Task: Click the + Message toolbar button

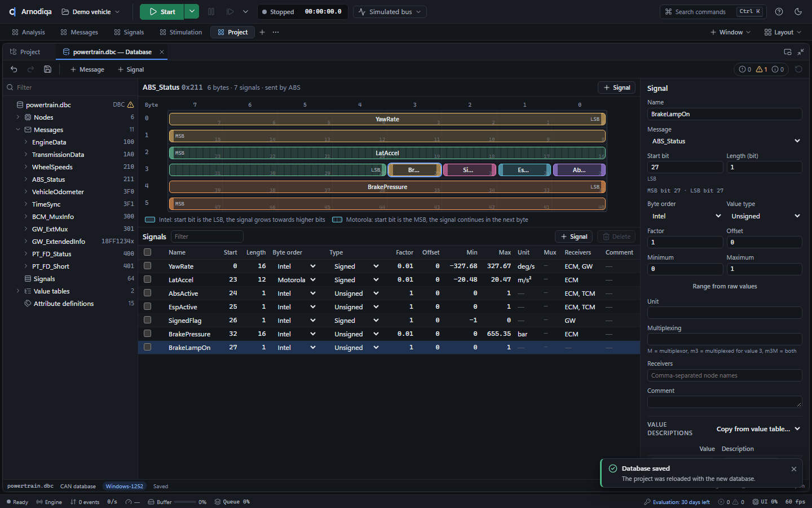Action: click(x=87, y=69)
